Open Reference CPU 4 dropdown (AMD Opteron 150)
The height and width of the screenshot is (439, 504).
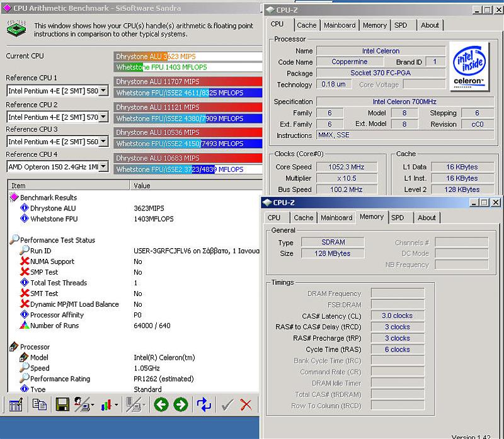point(103,167)
